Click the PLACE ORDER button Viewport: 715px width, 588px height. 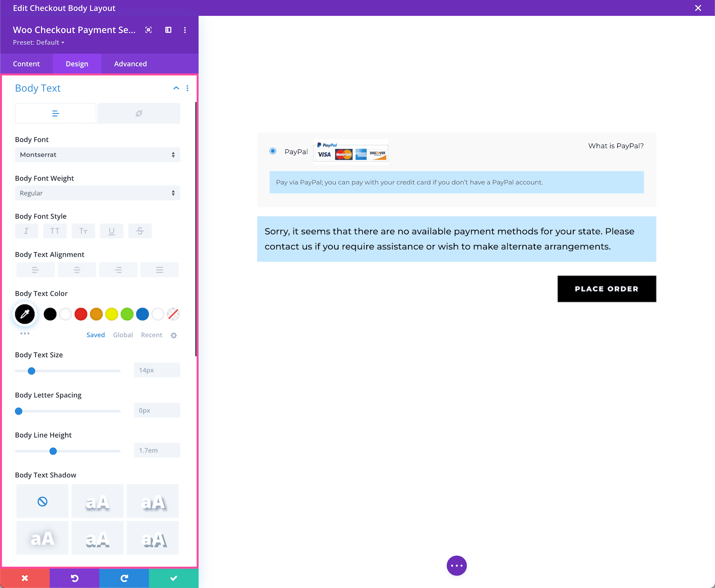[x=607, y=289]
